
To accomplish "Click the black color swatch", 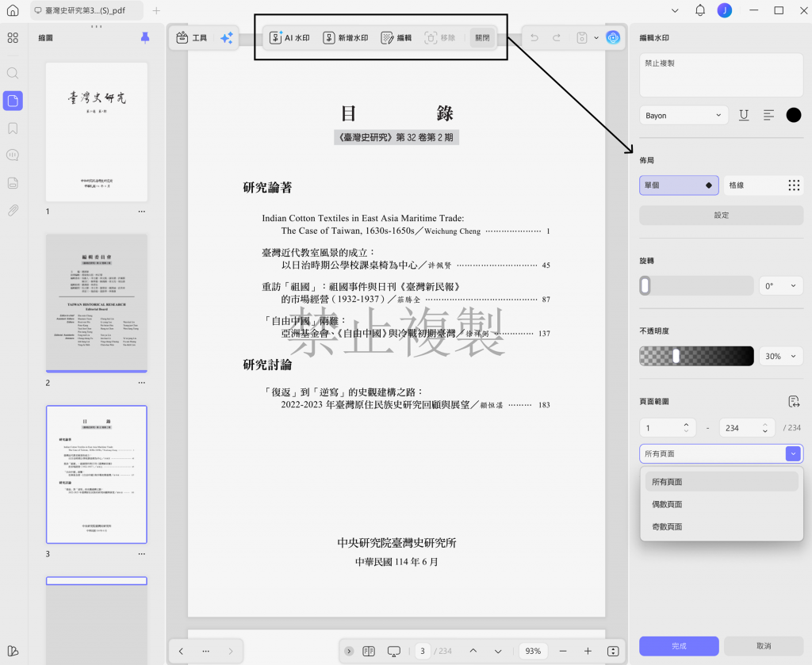I will 793,115.
